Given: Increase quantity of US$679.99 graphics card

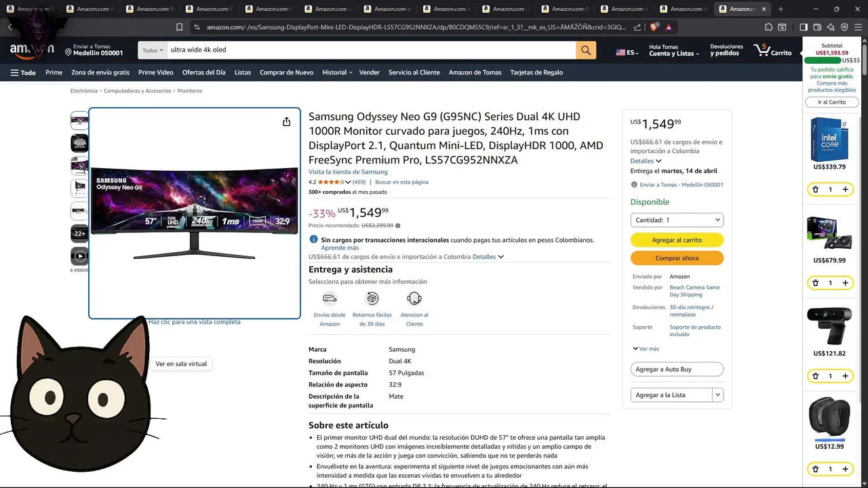Looking at the screenshot, I should pyautogui.click(x=845, y=283).
